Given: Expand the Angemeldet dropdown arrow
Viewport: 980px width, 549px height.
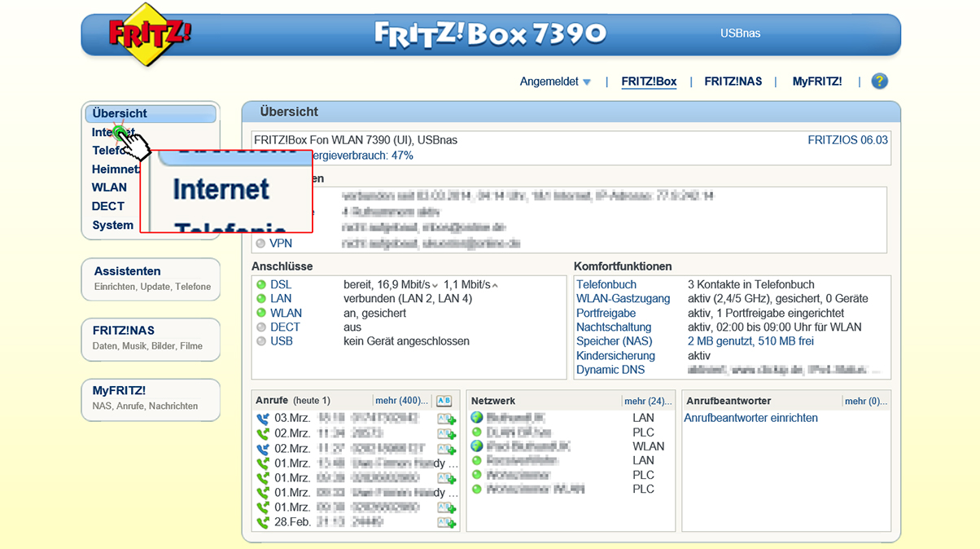Looking at the screenshot, I should click(x=587, y=82).
